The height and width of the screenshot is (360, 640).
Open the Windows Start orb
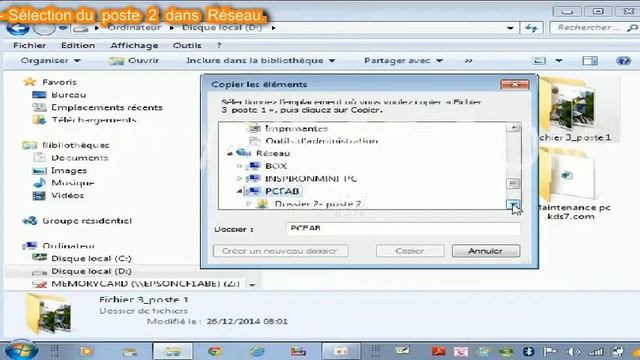pos(21,351)
